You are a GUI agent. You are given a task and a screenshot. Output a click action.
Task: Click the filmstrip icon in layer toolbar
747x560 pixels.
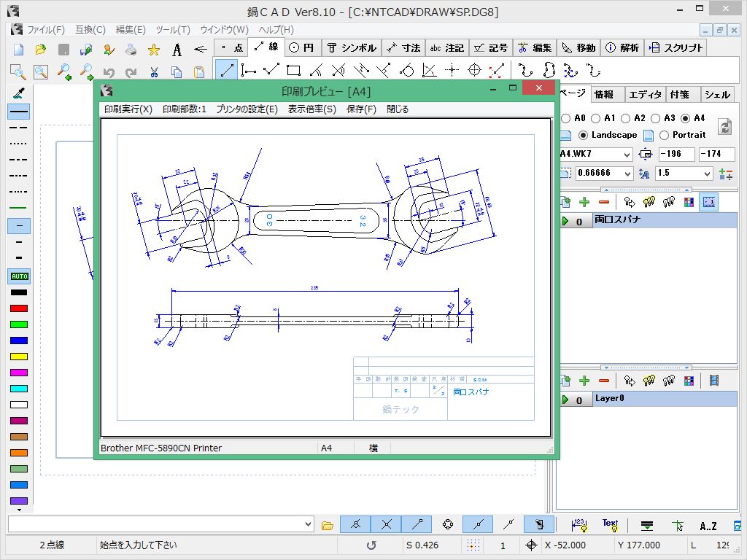[713, 381]
